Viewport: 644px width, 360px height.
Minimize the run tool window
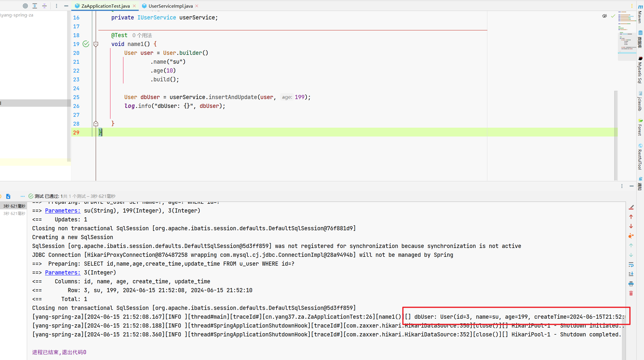click(632, 186)
